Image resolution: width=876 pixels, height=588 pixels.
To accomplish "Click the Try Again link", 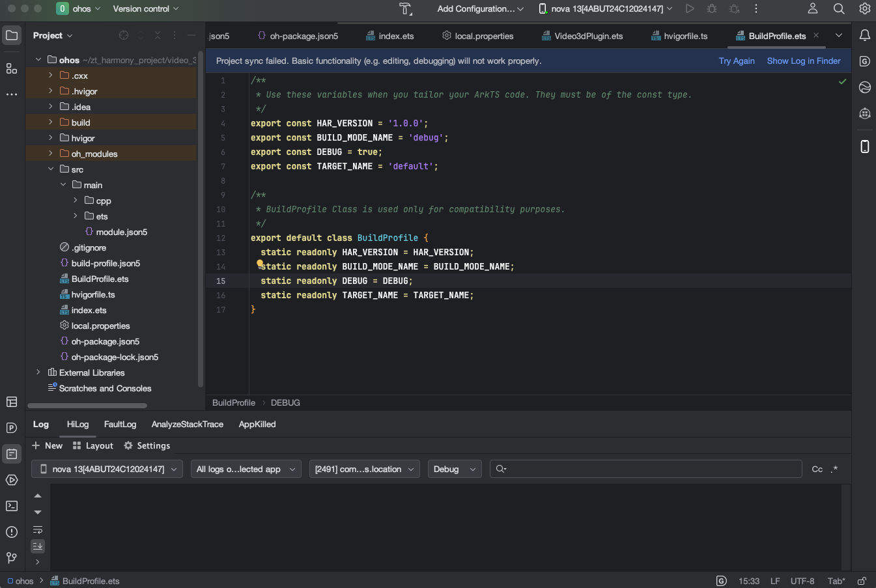I will [x=736, y=61].
